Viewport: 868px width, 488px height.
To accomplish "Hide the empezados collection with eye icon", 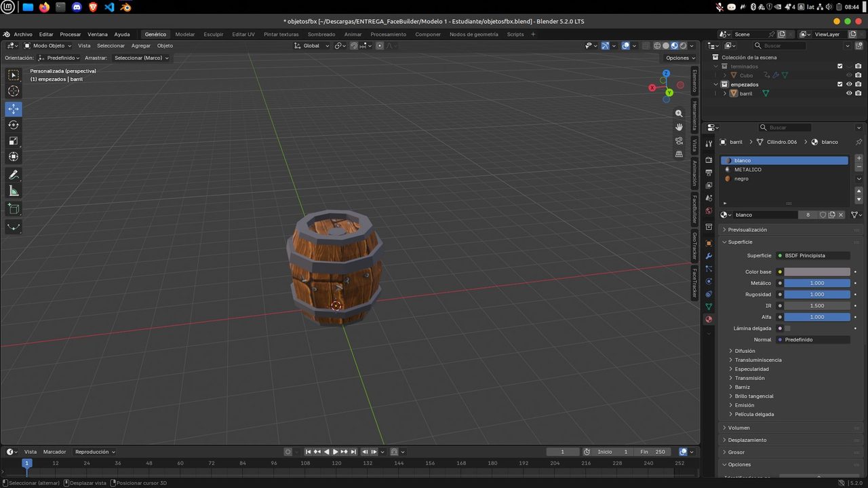I will click(849, 84).
